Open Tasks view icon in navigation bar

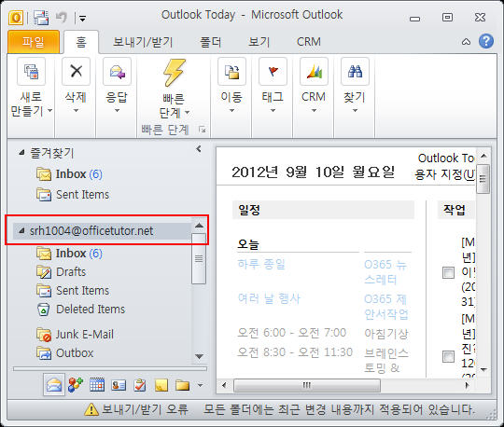(140, 385)
